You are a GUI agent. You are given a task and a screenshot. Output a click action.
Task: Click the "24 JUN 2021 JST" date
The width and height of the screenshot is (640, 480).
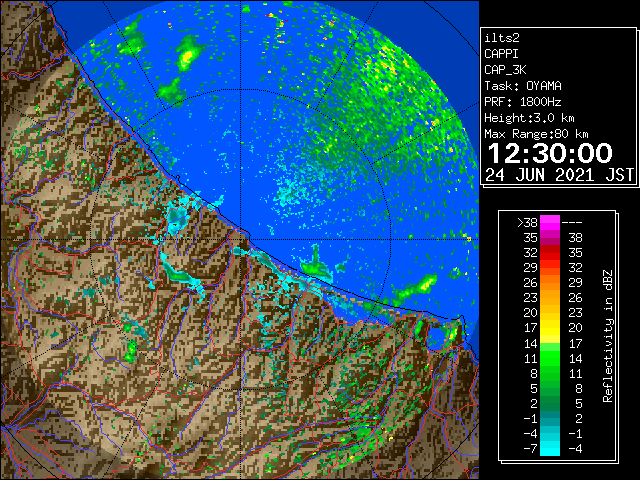point(560,175)
